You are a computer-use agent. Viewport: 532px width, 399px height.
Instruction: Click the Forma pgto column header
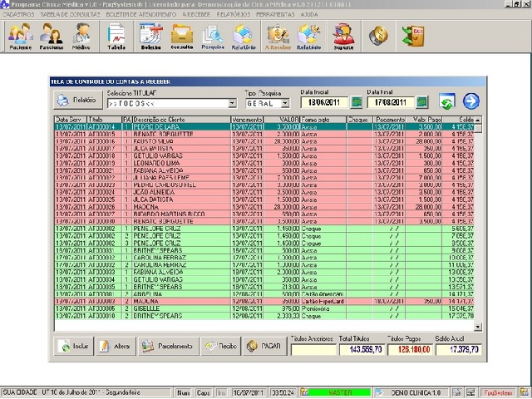(323, 120)
